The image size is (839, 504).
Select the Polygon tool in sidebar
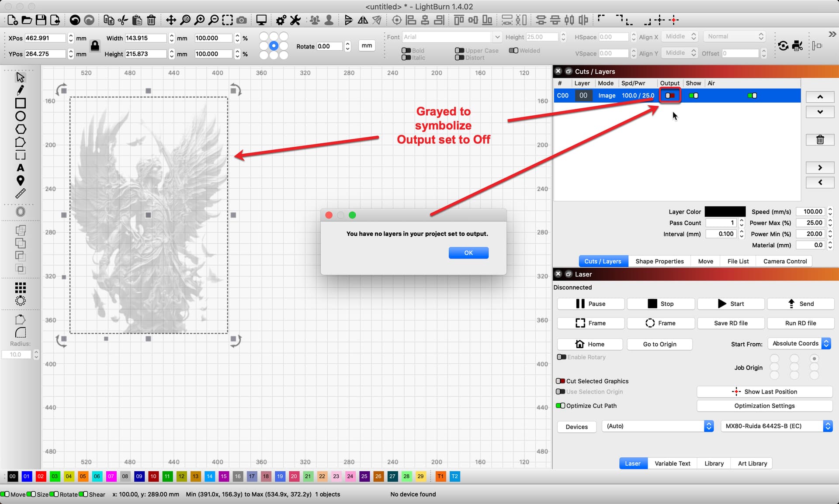(x=20, y=129)
